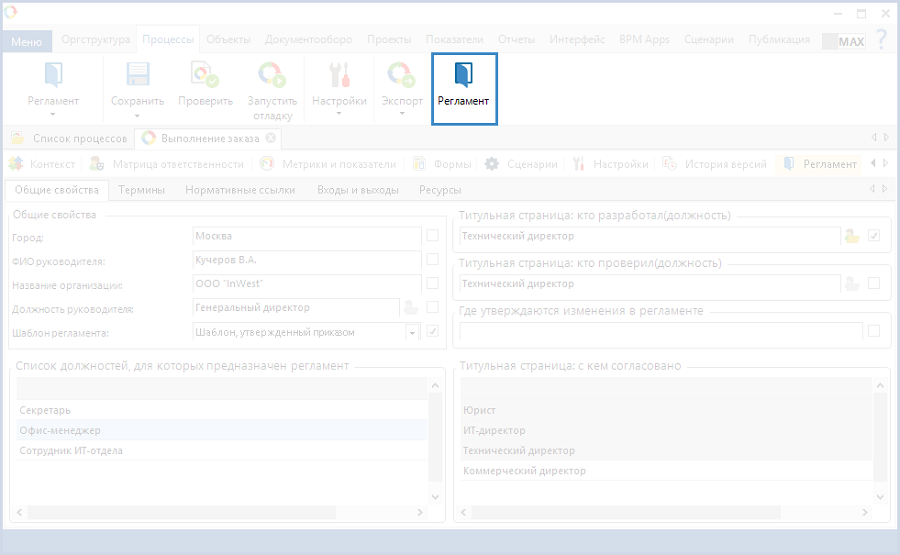The height and width of the screenshot is (555, 900).
Task: Toggle checkbox next to Город field
Action: [432, 236]
